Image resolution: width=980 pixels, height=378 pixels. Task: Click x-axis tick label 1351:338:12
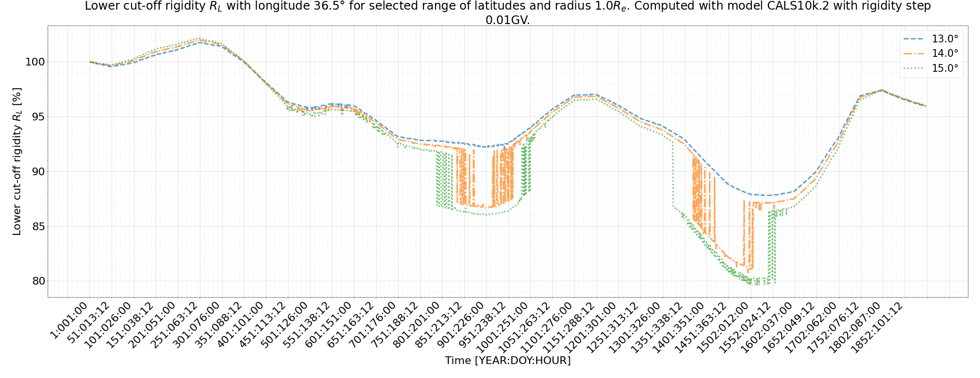click(657, 328)
